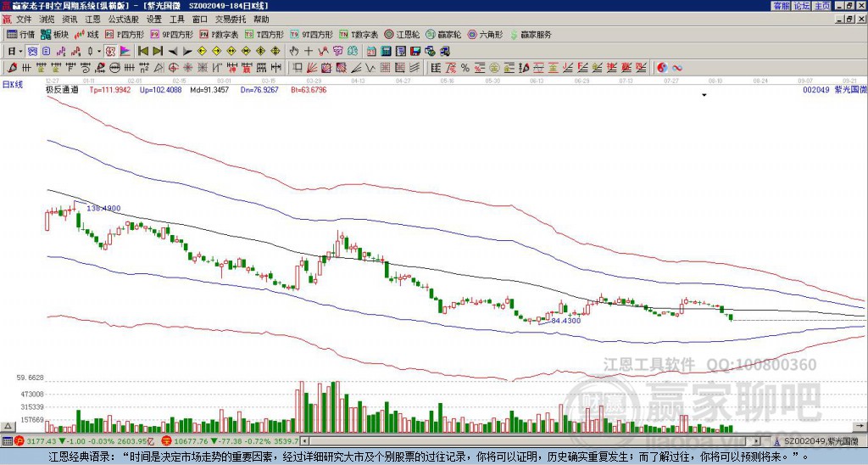Click the up triangle button beside volume panel
868x465 pixels.
(x=8, y=427)
